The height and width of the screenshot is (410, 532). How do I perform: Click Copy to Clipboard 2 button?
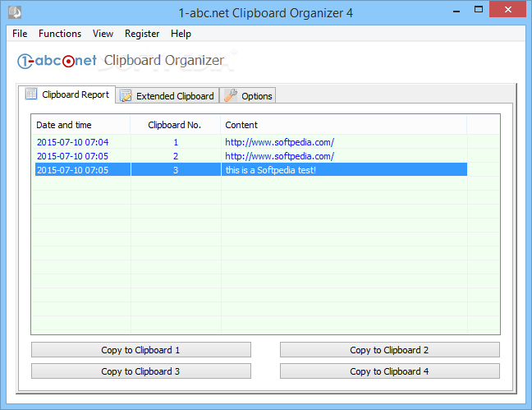click(390, 350)
